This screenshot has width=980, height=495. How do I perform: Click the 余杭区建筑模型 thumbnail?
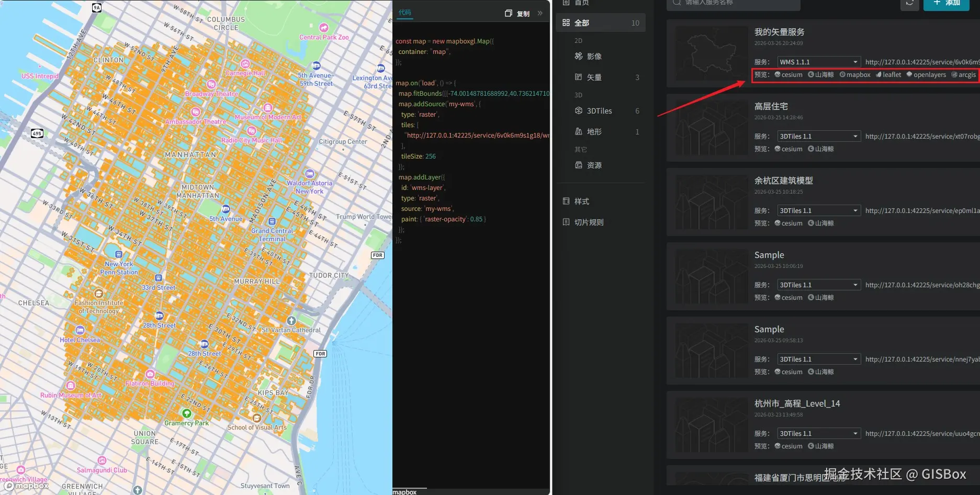712,202
